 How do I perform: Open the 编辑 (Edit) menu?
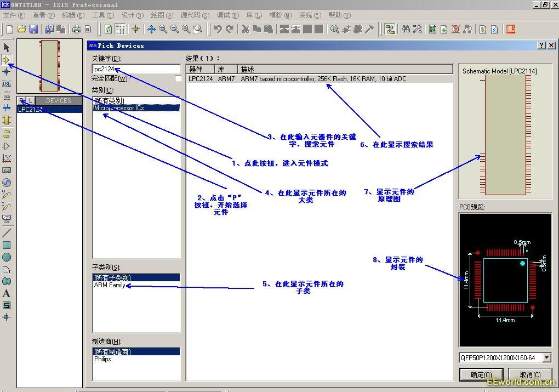(73, 15)
